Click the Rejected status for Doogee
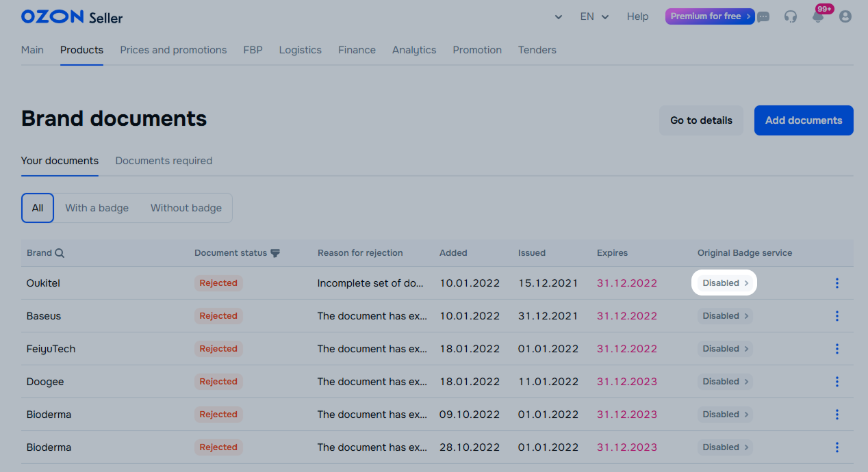The height and width of the screenshot is (472, 868). click(218, 382)
